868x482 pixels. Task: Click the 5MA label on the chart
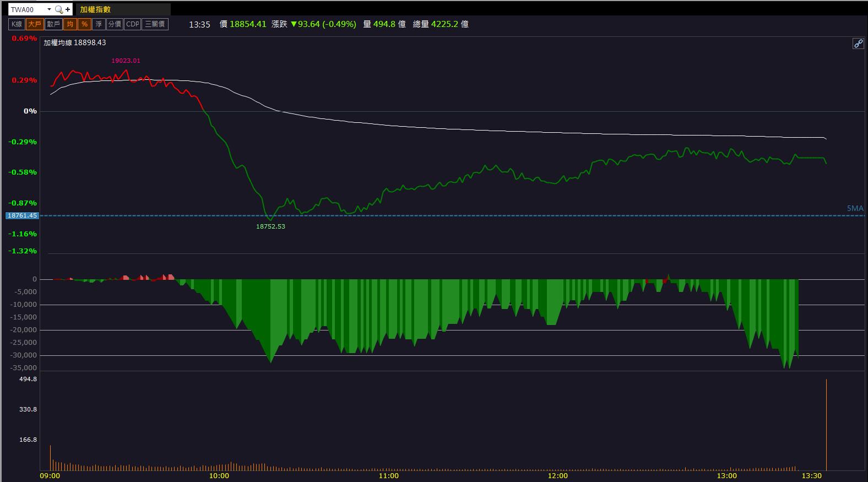(x=855, y=208)
